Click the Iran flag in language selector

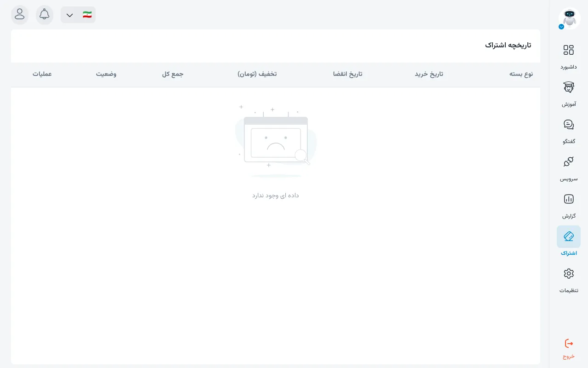[x=87, y=15]
